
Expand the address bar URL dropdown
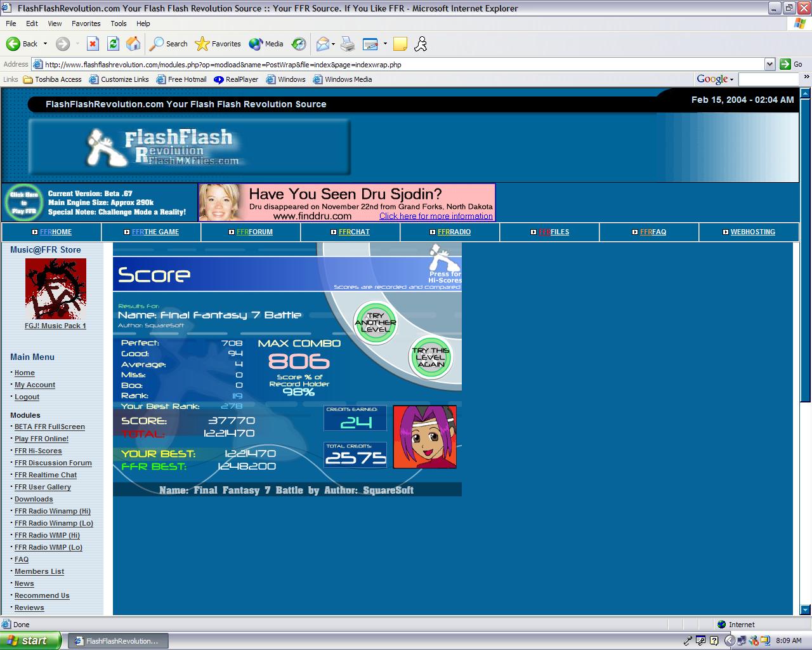click(x=769, y=64)
